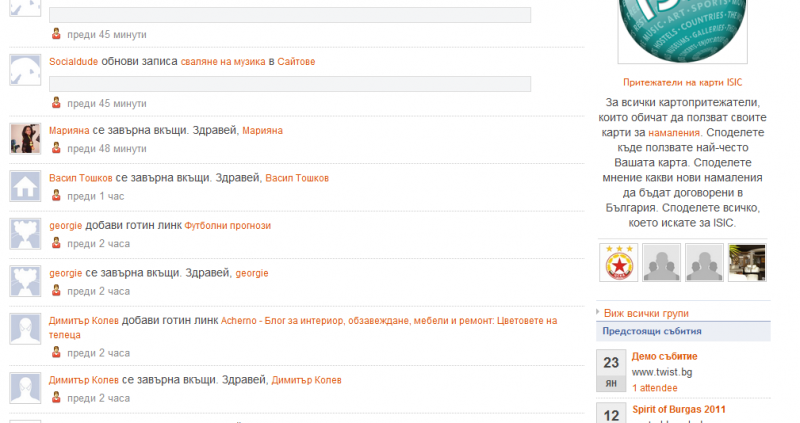The height and width of the screenshot is (423, 800).
Task: Open 'Притежатели на карти ISIC' group
Action: 682,82
